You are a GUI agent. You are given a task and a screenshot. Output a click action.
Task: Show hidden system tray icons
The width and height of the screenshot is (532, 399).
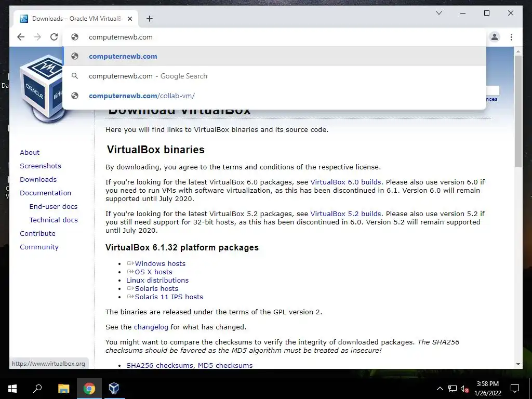[440, 389]
